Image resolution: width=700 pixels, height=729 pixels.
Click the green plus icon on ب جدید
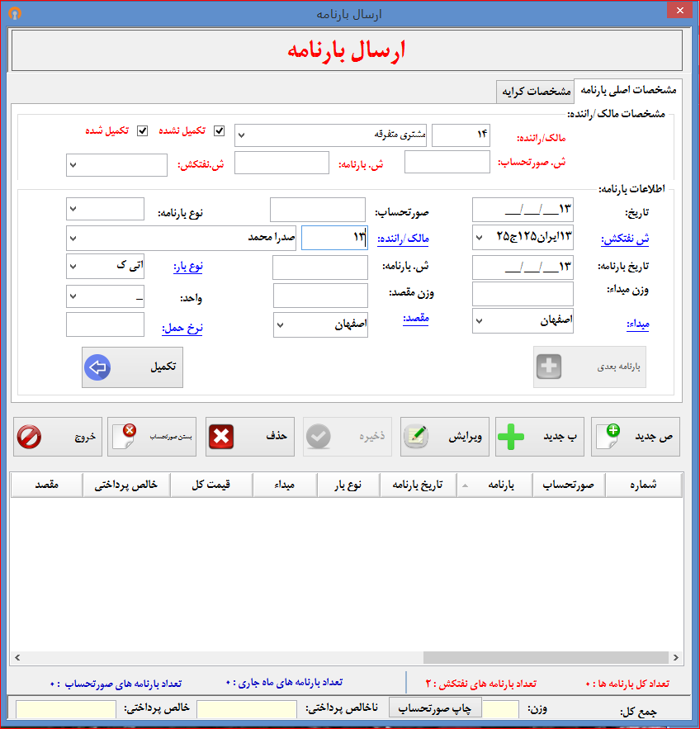511,437
